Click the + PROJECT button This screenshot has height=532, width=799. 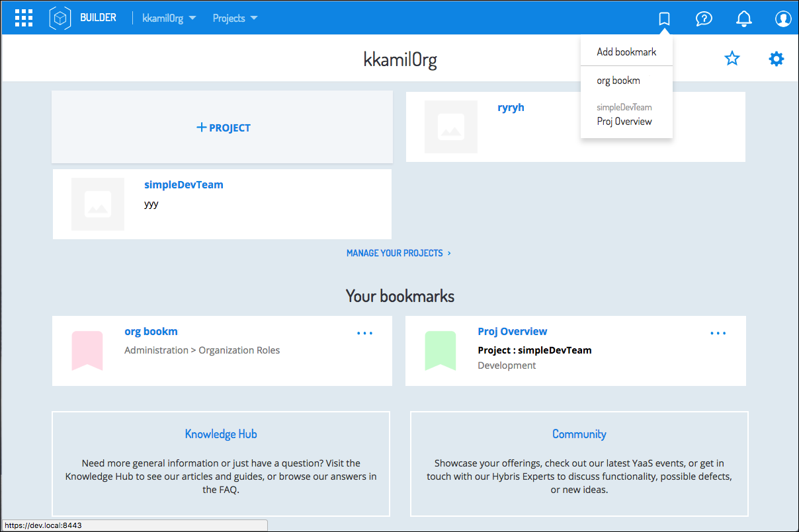(223, 128)
